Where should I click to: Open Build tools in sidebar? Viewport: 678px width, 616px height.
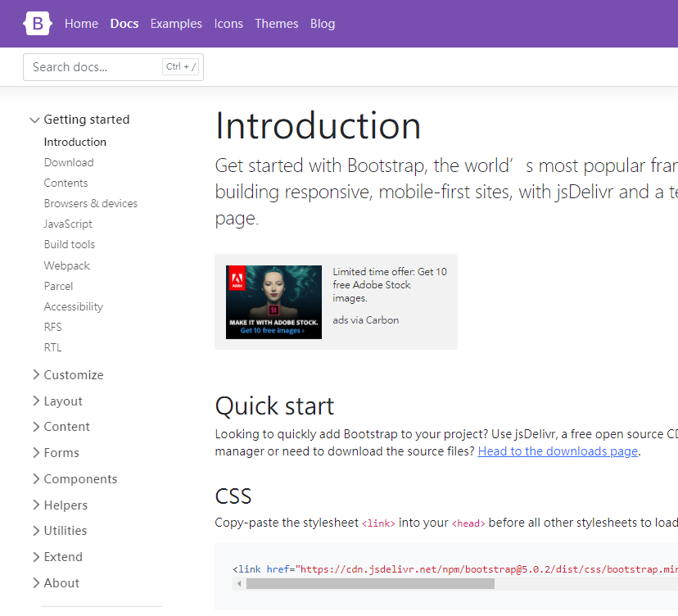(x=69, y=244)
